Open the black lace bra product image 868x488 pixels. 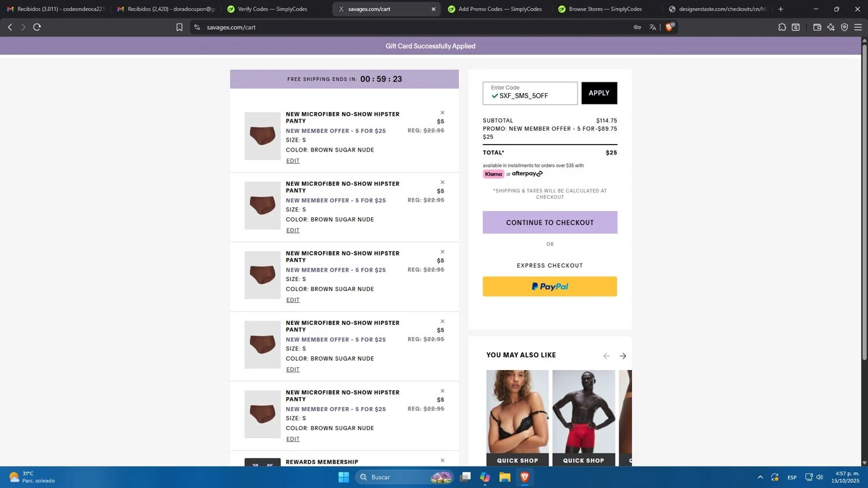click(517, 412)
